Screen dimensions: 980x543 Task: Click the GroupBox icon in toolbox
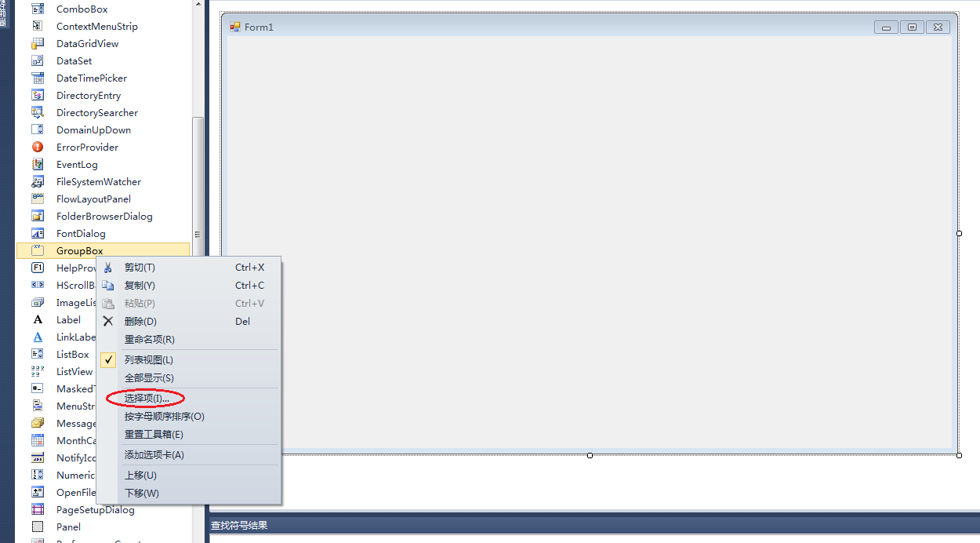coord(38,251)
